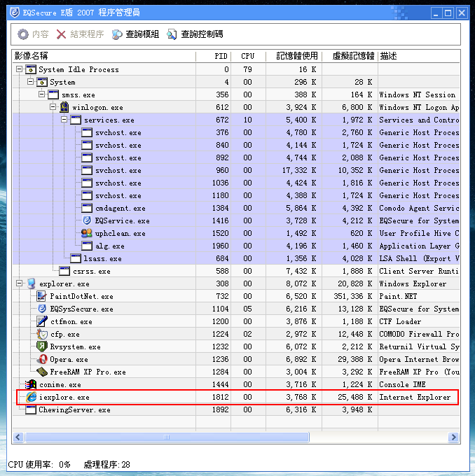Click the 內容 toolbar label
Viewport: 475px width, 476px height.
click(41, 34)
